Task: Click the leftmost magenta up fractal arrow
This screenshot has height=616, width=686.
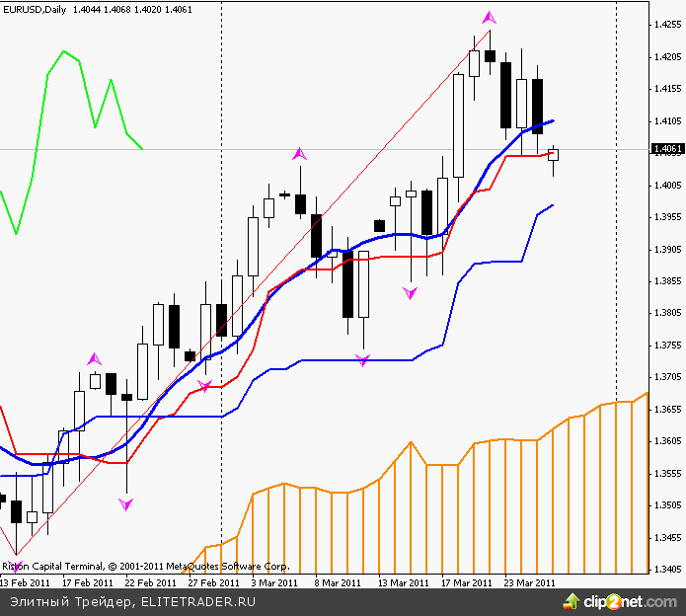Action: tap(95, 358)
